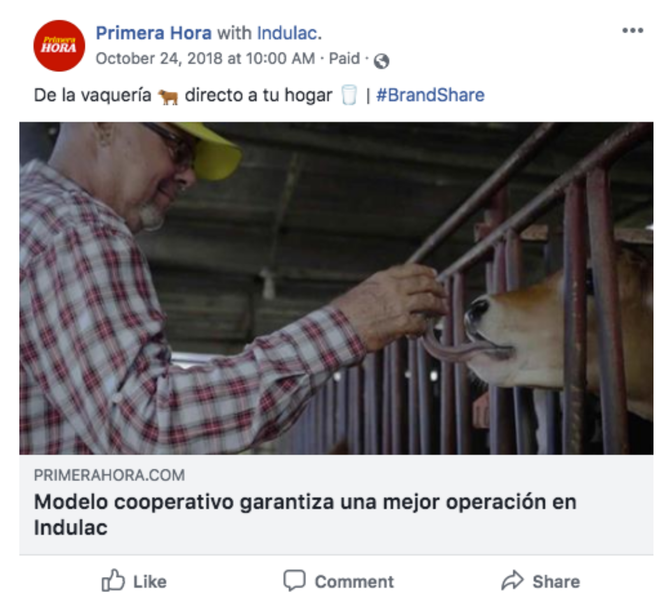Click the post caption De la vaquería
The width and height of the screenshot is (672, 616).
(183, 95)
